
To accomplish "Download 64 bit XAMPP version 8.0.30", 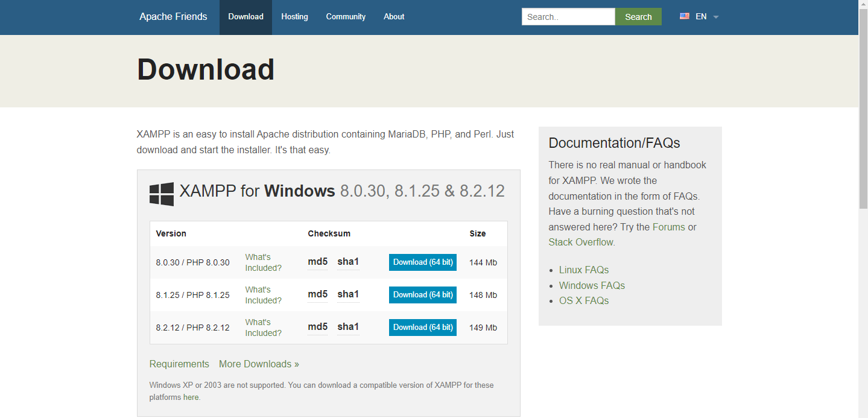I will (423, 262).
